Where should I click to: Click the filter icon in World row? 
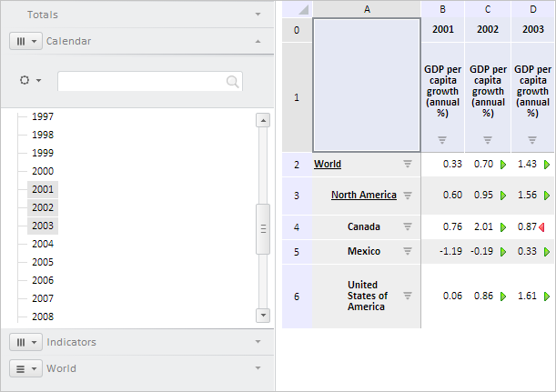pos(408,164)
